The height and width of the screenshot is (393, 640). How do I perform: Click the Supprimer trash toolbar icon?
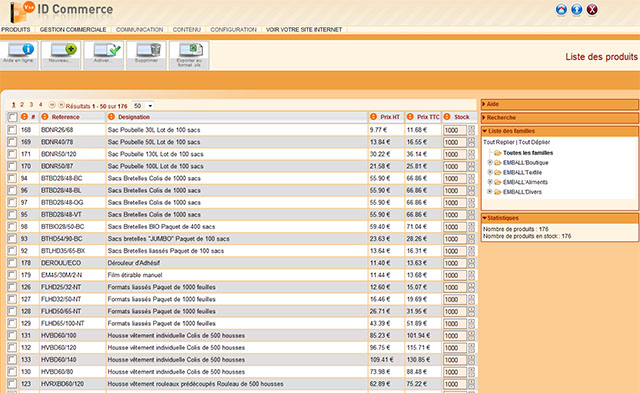click(x=147, y=55)
